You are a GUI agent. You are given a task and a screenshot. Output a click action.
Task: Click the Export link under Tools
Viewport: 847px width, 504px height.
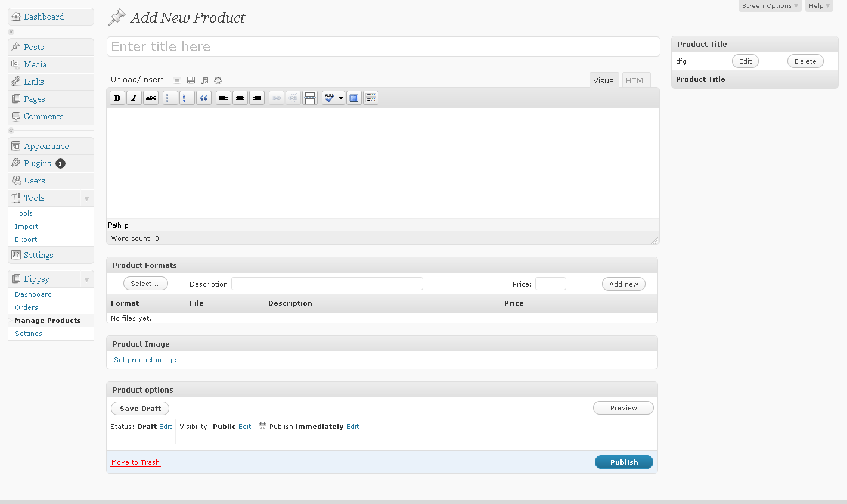coord(26,239)
